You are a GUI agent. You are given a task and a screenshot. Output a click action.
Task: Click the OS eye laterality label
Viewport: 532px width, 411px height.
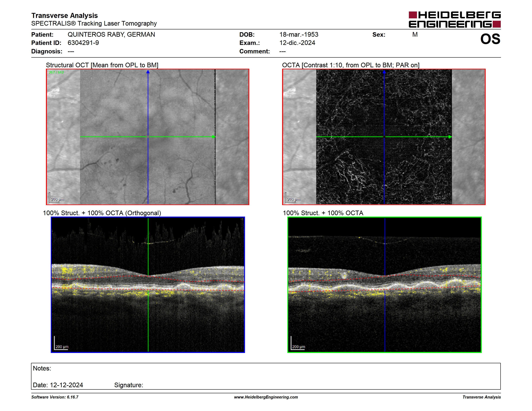pyautogui.click(x=490, y=39)
